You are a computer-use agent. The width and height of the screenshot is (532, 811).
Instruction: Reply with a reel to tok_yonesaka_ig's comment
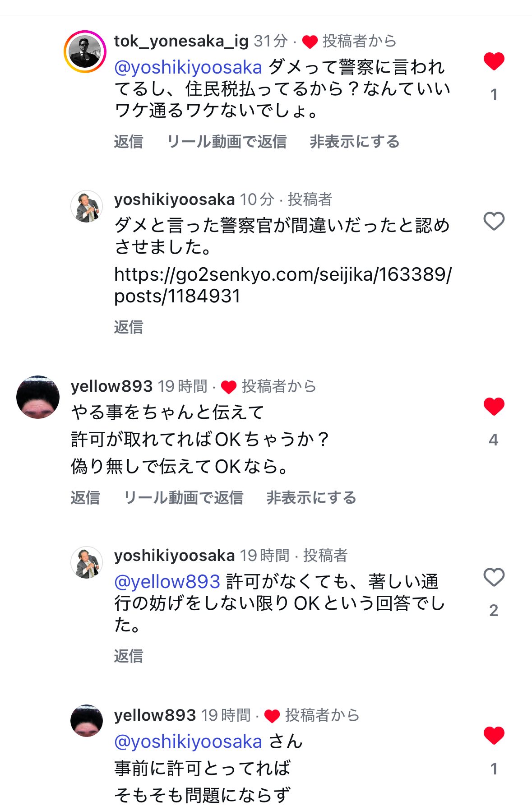coord(227,142)
